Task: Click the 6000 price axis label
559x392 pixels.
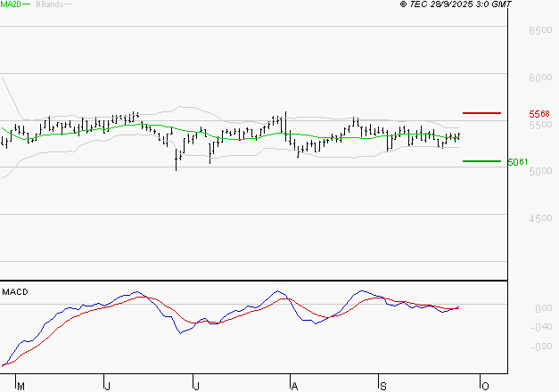Action: pos(540,78)
